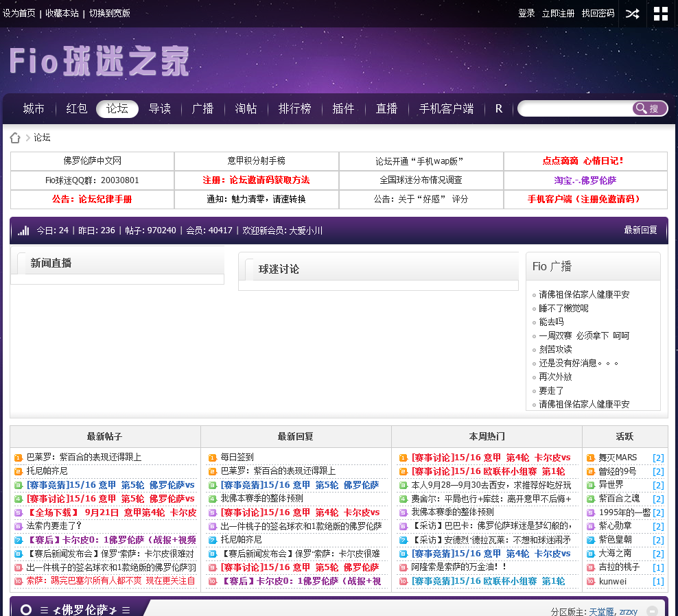The image size is (678, 616).
Task: Click 切换到宽版 link
Action: pos(109,14)
